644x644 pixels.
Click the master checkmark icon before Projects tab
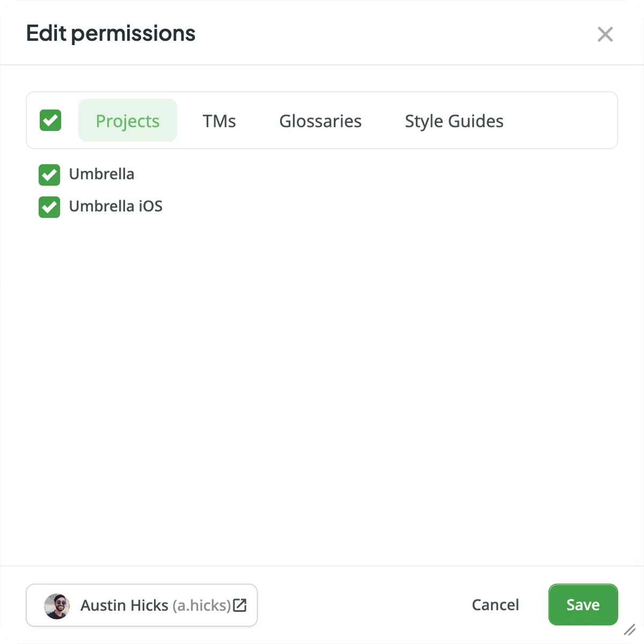pyautogui.click(x=50, y=120)
